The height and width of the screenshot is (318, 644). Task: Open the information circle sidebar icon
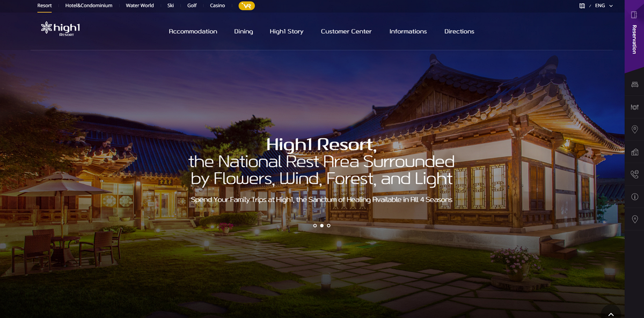click(x=634, y=197)
